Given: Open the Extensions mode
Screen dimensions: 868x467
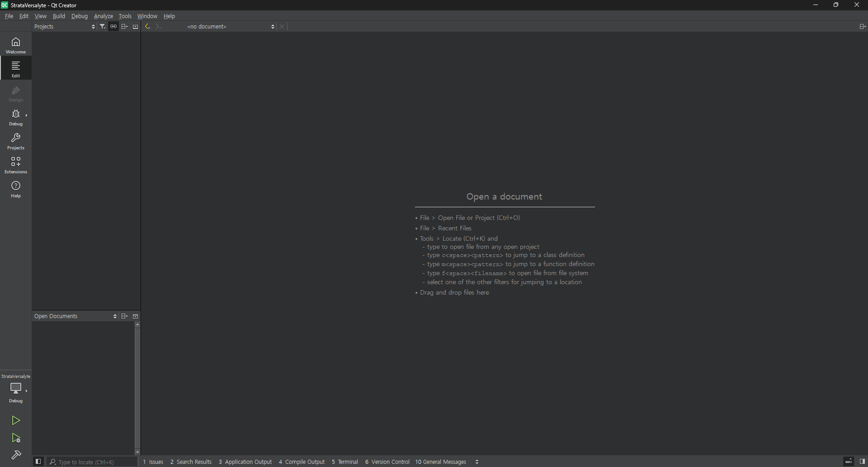Looking at the screenshot, I should [x=16, y=165].
